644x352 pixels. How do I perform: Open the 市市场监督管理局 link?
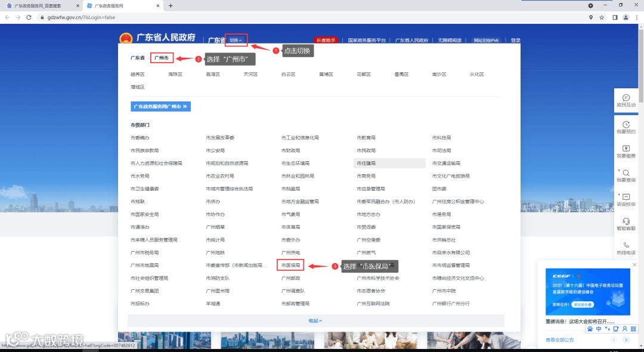(x=451, y=265)
